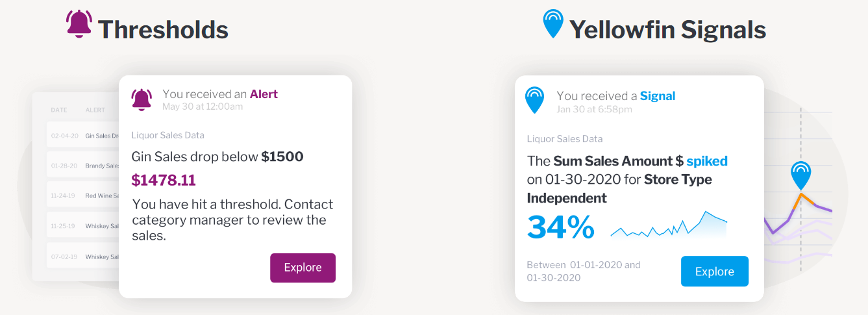Click the 34% spike percentage
The image size is (868, 315).
pyautogui.click(x=560, y=227)
